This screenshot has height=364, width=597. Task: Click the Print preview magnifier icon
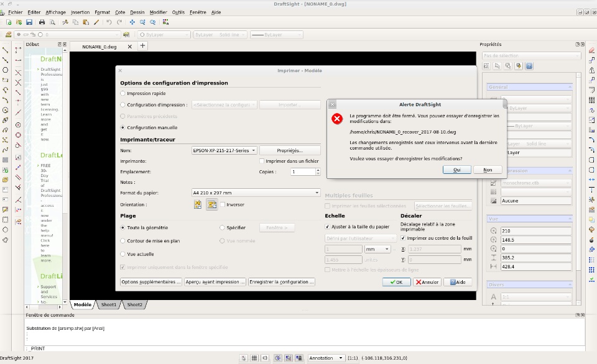(x=52, y=22)
